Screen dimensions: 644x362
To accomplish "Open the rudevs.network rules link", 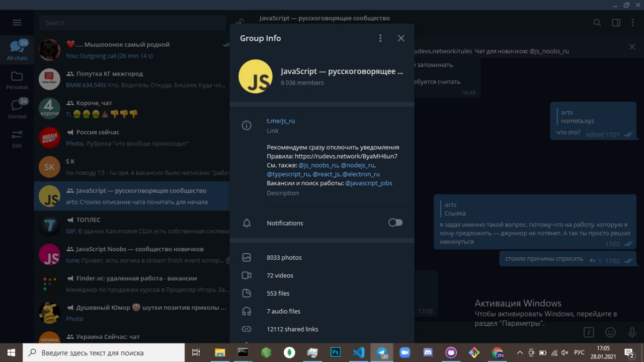I will tap(346, 156).
